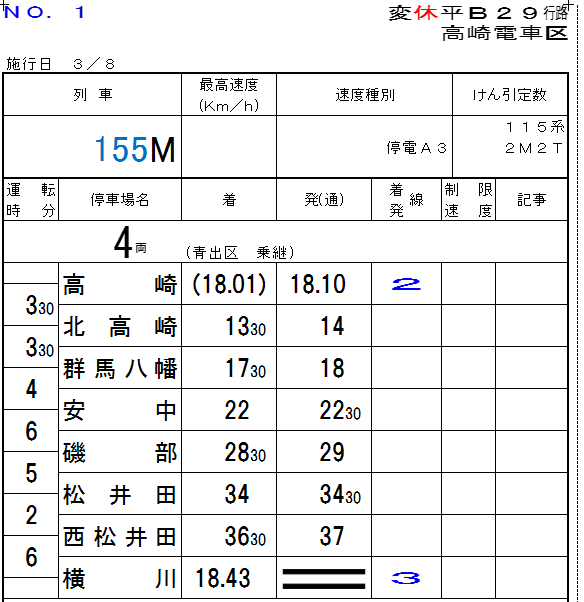Select 北高崎 departure time 14
The image size is (584, 602).
point(332,326)
